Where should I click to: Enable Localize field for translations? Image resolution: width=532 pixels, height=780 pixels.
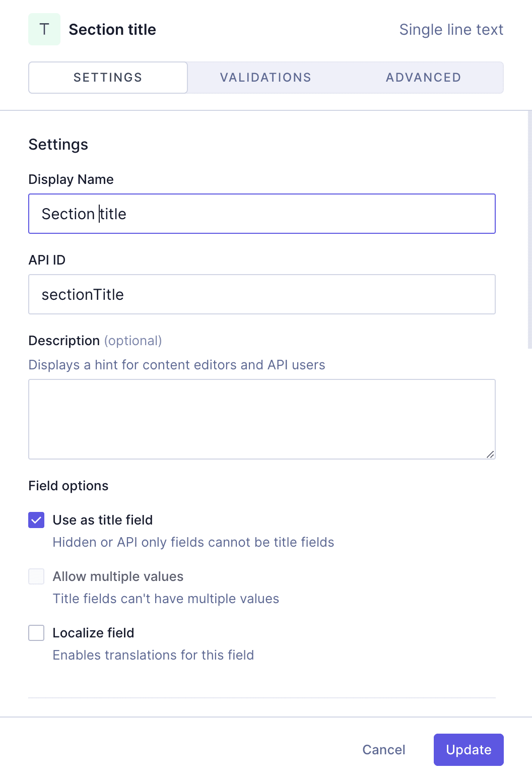pos(36,633)
